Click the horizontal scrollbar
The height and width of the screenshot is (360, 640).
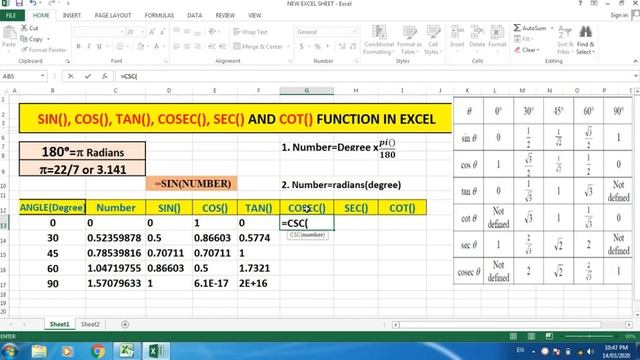[x=500, y=324]
